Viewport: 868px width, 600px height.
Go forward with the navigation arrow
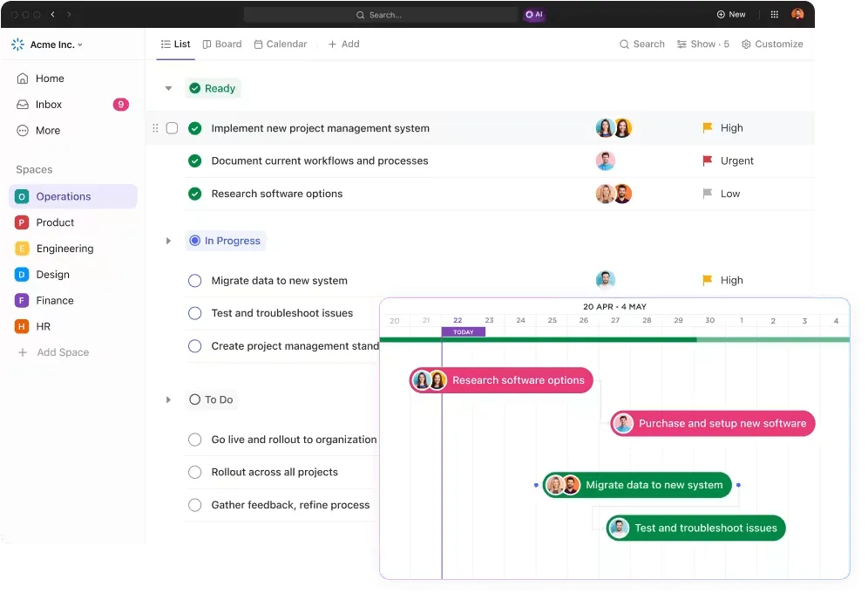(x=69, y=15)
